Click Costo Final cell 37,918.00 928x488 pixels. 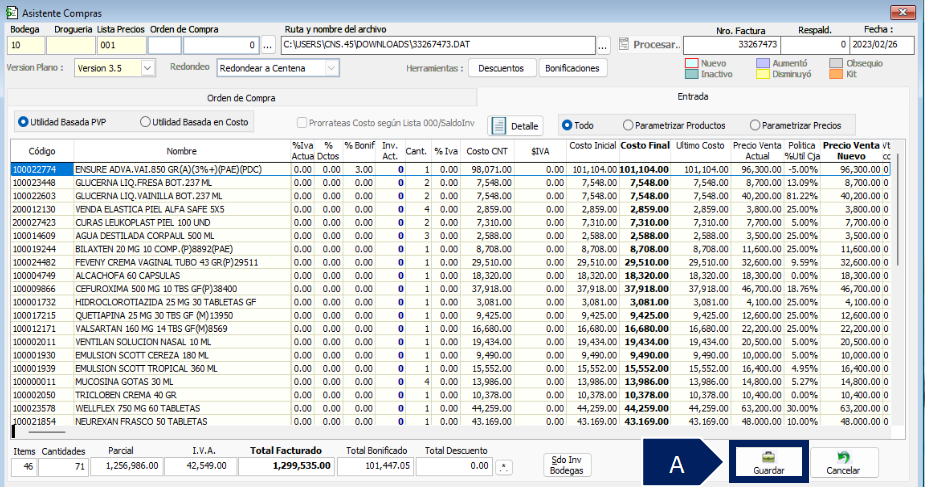[x=645, y=289]
